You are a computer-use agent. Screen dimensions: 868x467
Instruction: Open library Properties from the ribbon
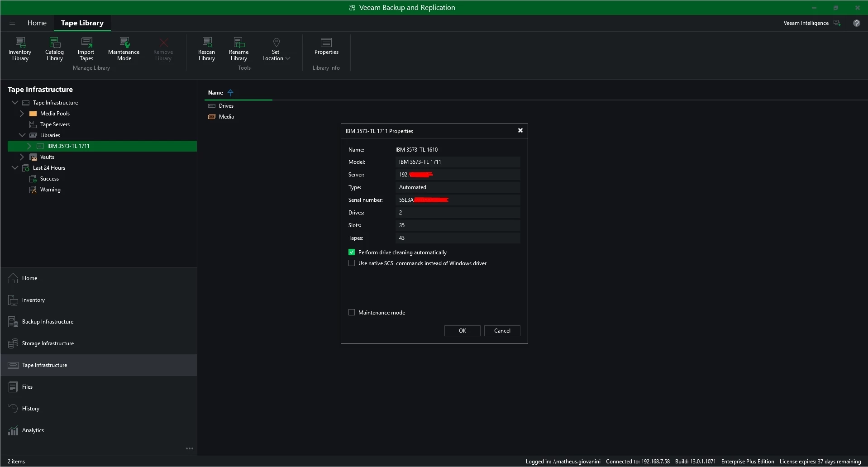pos(326,46)
